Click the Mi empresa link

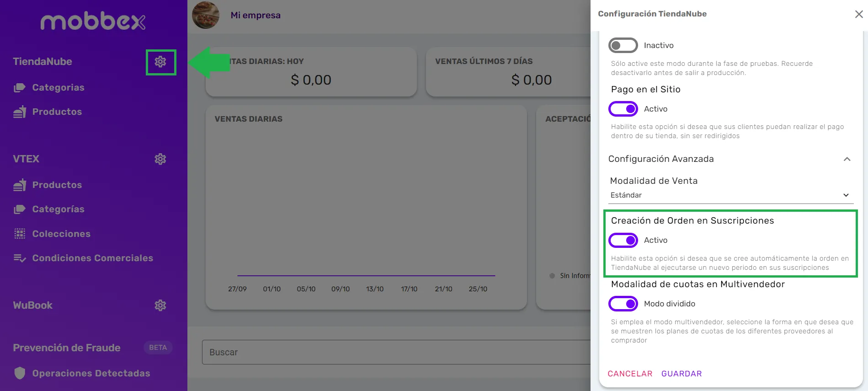coord(256,15)
